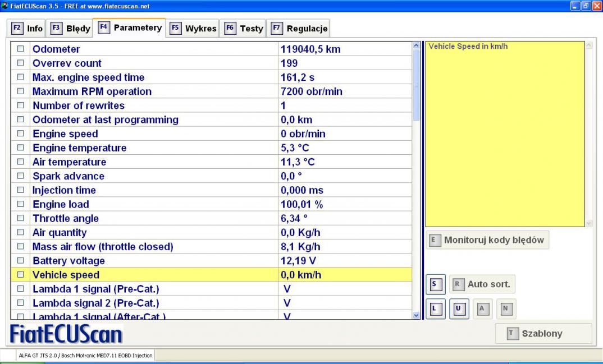The height and width of the screenshot is (364, 603).
Task: Check Mass air flow (throttle closed) box
Action: pyautogui.click(x=20, y=247)
